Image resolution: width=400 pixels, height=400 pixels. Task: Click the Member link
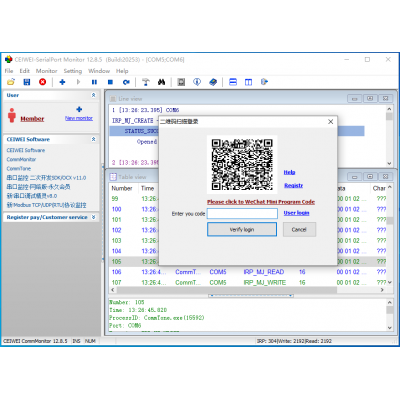coord(32,119)
